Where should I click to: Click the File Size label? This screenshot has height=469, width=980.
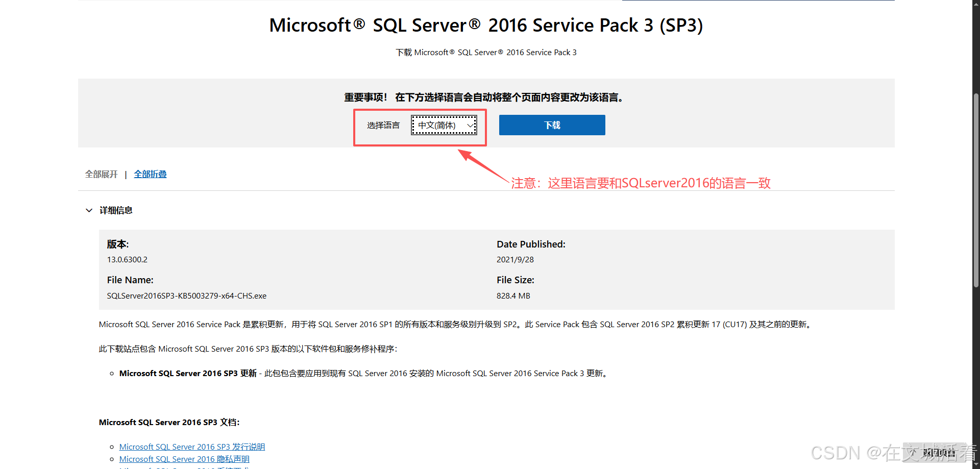[x=516, y=280]
